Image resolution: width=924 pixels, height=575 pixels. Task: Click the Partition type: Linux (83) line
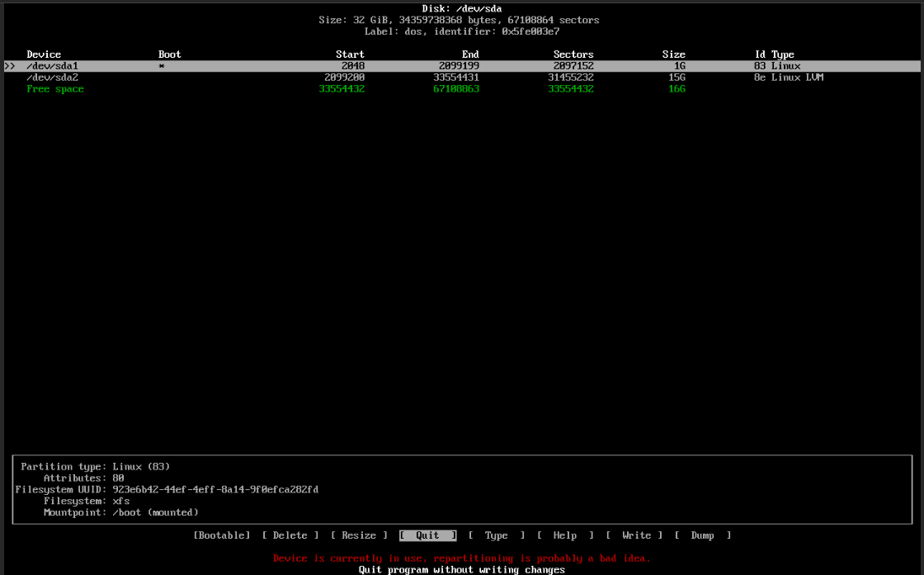tap(96, 467)
